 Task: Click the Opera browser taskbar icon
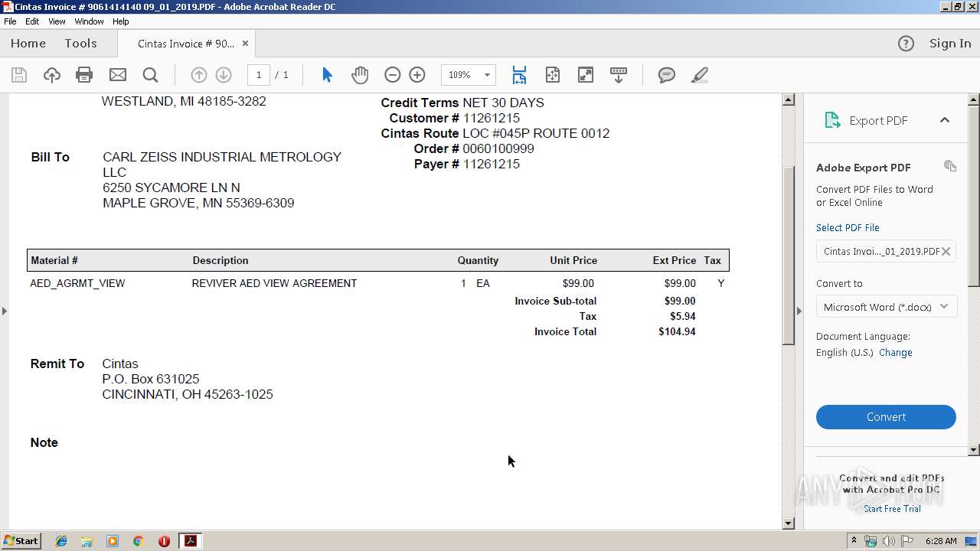164,541
